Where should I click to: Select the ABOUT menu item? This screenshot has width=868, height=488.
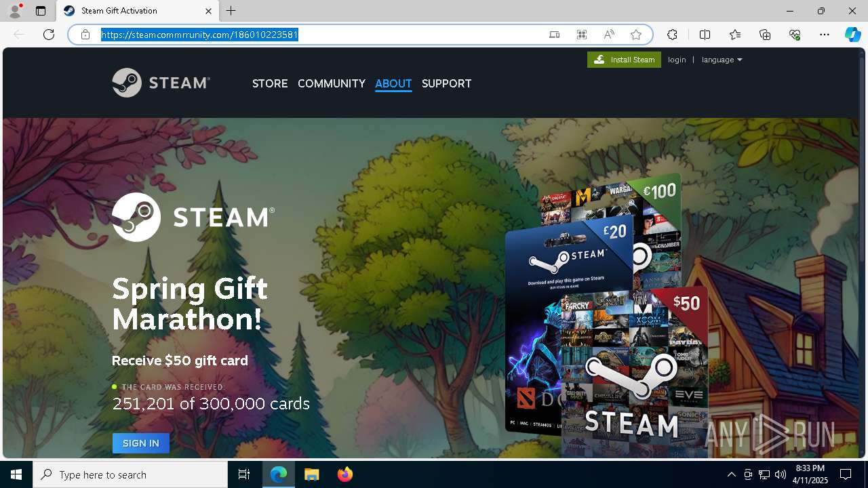[x=393, y=83]
